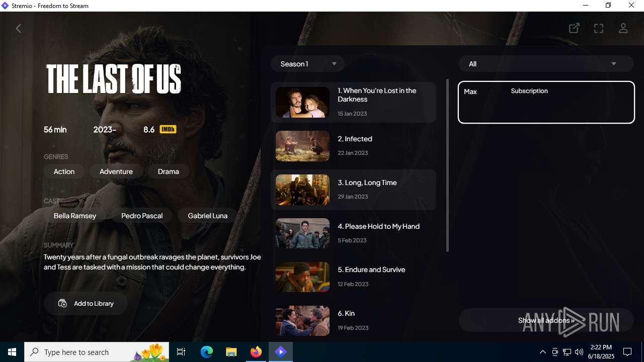Screen dimensions: 644x362
Task: Go back using the left arrow icon
Action: click(x=19, y=29)
